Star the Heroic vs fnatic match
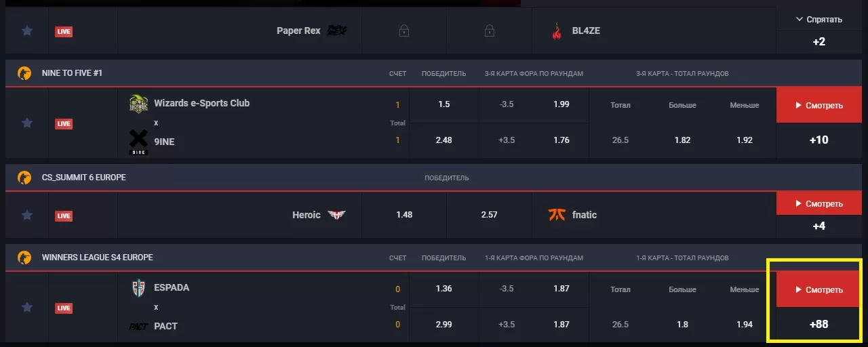The image size is (868, 347). coord(27,215)
